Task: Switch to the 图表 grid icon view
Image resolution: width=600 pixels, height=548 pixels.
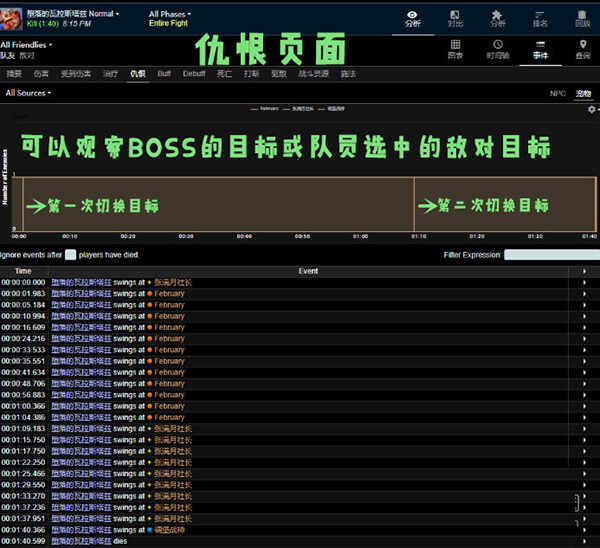Action: 455,50
